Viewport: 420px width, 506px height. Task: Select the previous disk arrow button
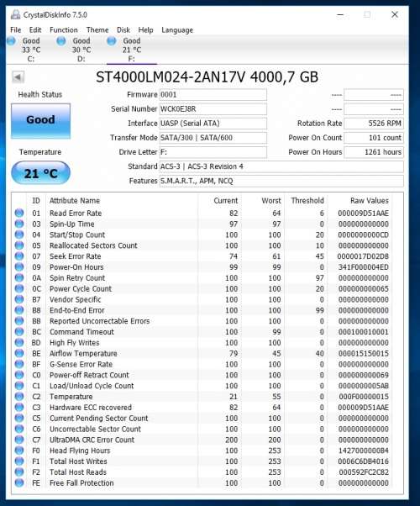(18, 77)
